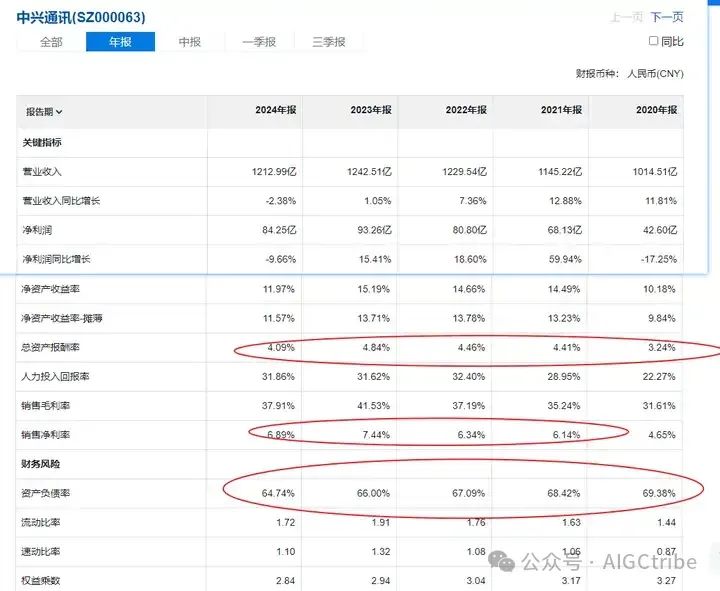The height and width of the screenshot is (591, 720).
Task: Click the 31.86% labor return value
Action: (278, 377)
